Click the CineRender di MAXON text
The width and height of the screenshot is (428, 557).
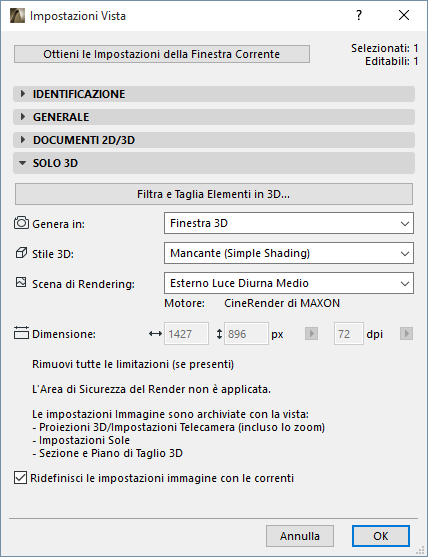[x=282, y=303]
